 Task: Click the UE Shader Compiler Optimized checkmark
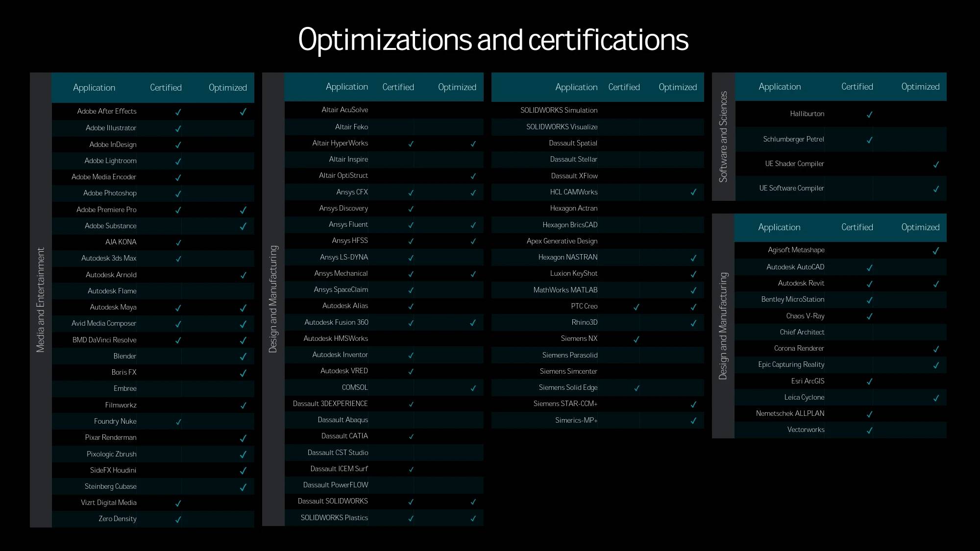tap(936, 165)
